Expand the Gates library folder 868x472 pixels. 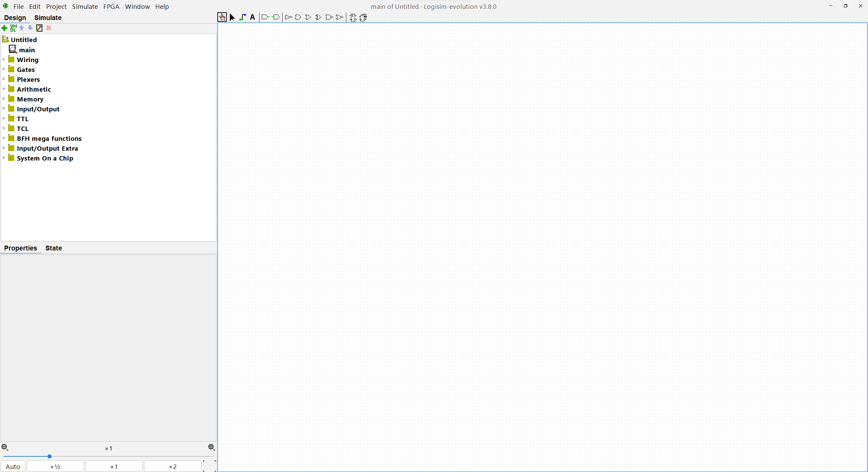tap(4, 70)
